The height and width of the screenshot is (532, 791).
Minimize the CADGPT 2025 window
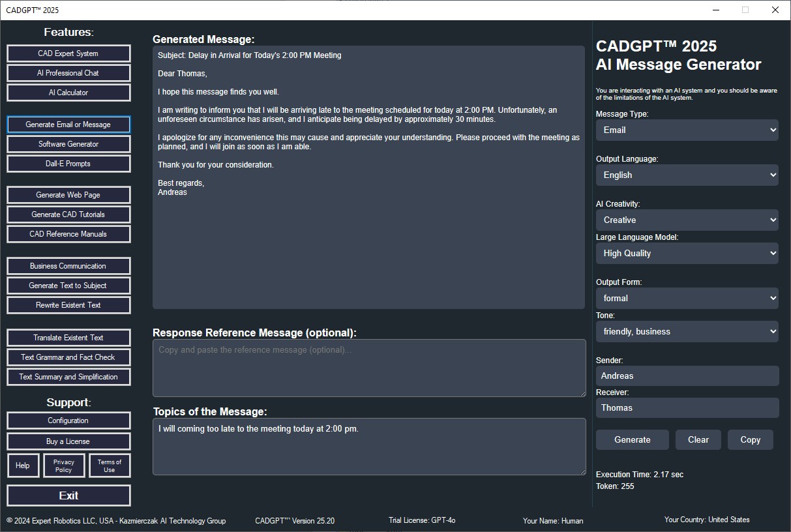tap(715, 10)
